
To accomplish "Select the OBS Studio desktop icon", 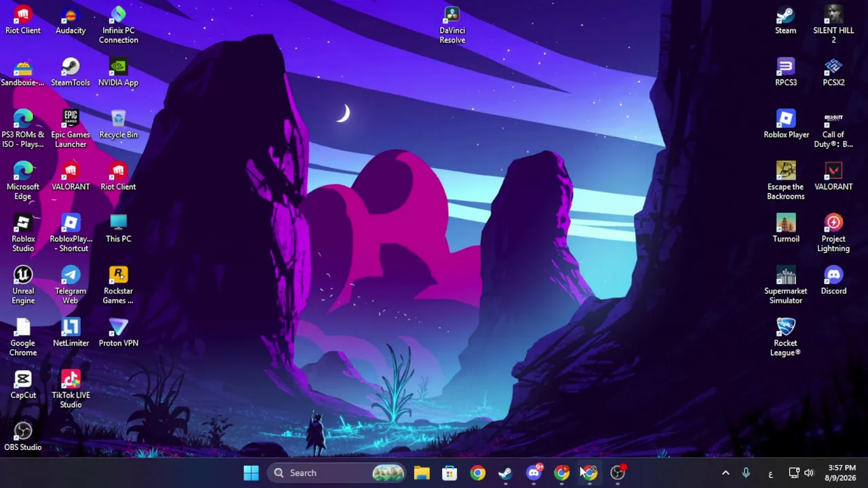I will tap(23, 437).
